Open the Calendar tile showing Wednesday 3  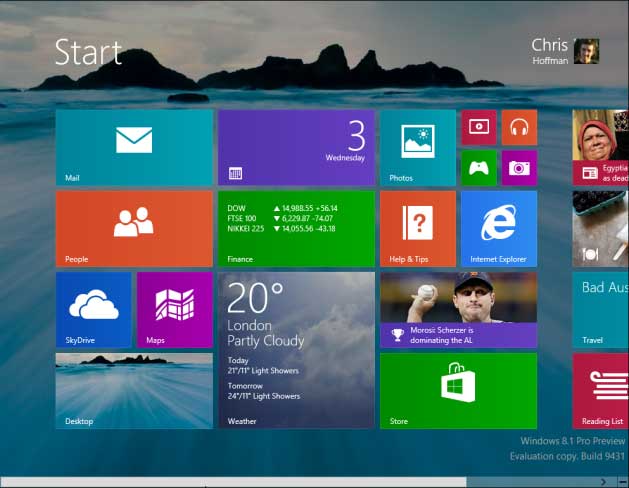(x=296, y=148)
